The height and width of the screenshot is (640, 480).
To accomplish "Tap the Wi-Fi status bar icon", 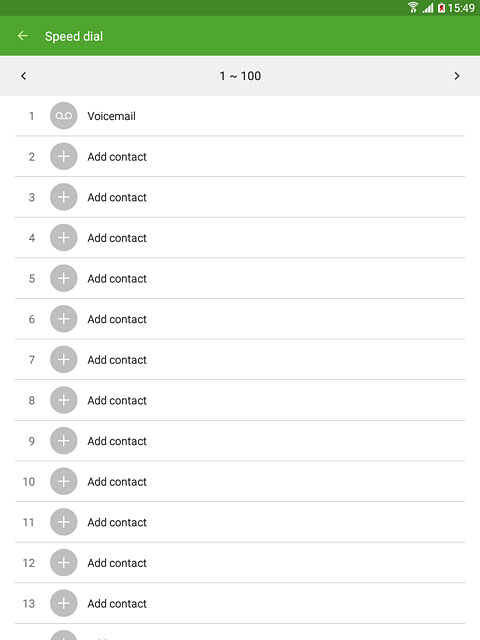I will click(x=413, y=7).
